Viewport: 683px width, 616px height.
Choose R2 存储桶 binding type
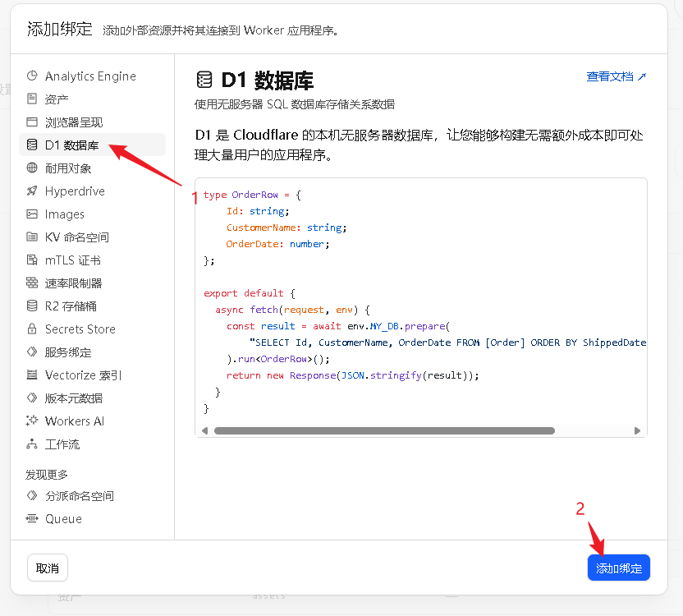[71, 306]
